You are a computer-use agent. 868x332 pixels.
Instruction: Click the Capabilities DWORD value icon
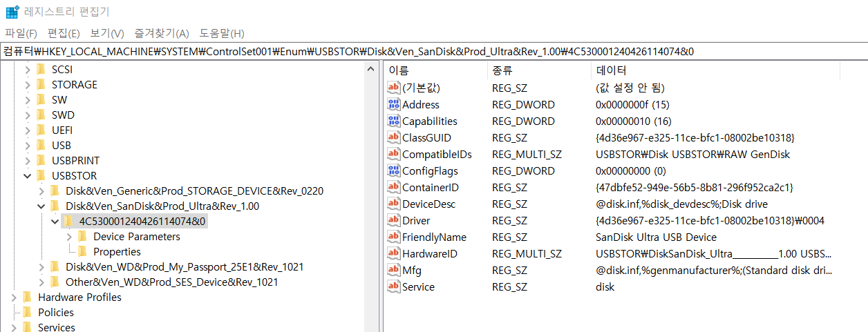(394, 121)
